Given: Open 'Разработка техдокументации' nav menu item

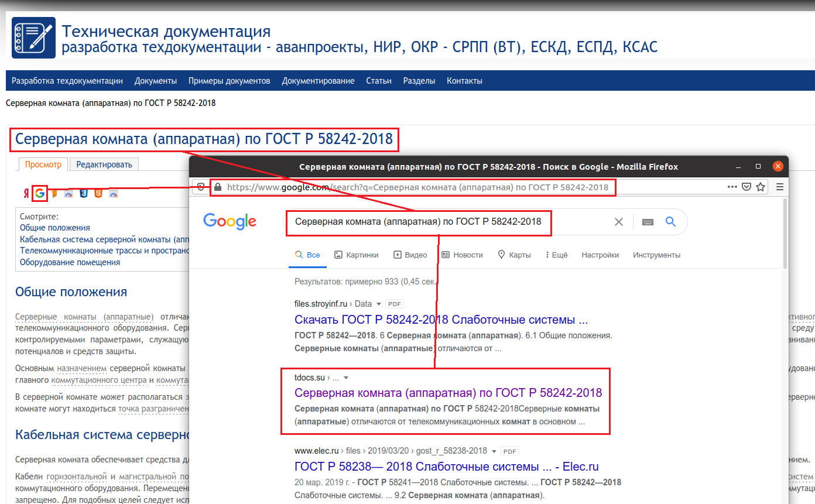Looking at the screenshot, I should tap(67, 81).
